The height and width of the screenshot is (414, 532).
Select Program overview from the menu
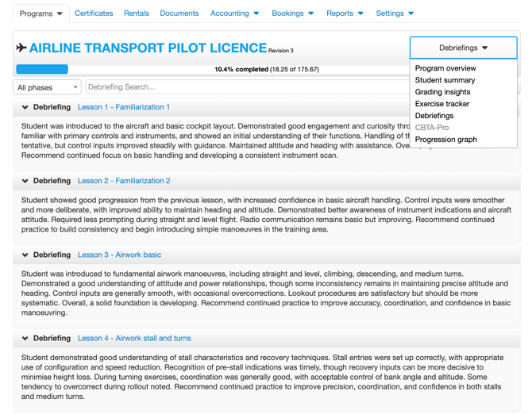click(445, 68)
